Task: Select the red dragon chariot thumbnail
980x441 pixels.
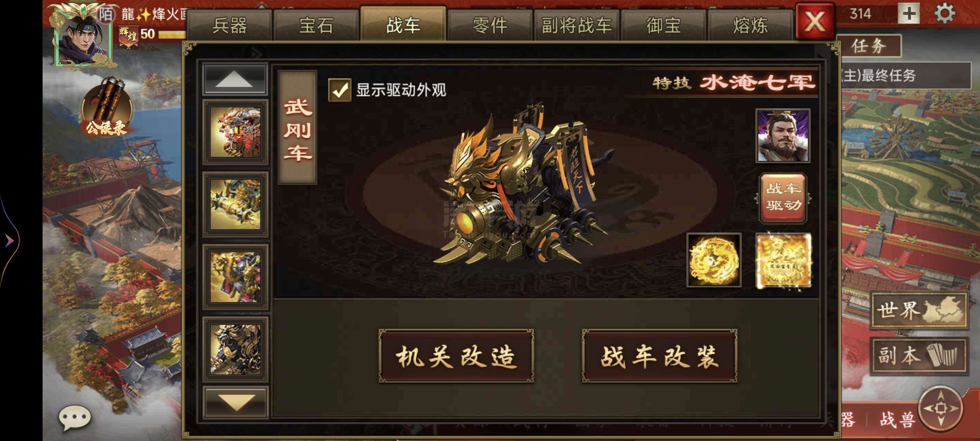Action: pyautogui.click(x=236, y=132)
